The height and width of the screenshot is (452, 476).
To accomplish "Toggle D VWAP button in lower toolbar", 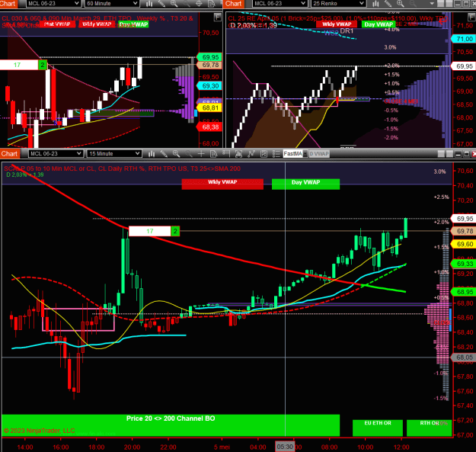I will pos(319,154).
